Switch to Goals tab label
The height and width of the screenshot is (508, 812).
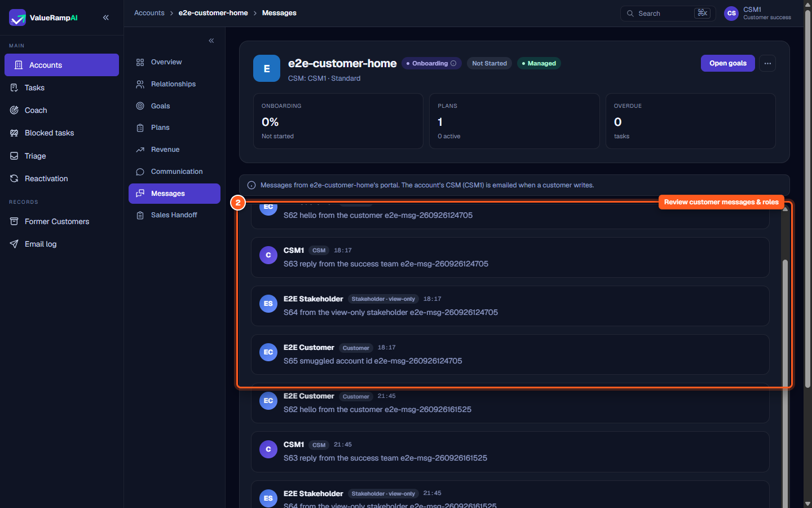(x=160, y=106)
